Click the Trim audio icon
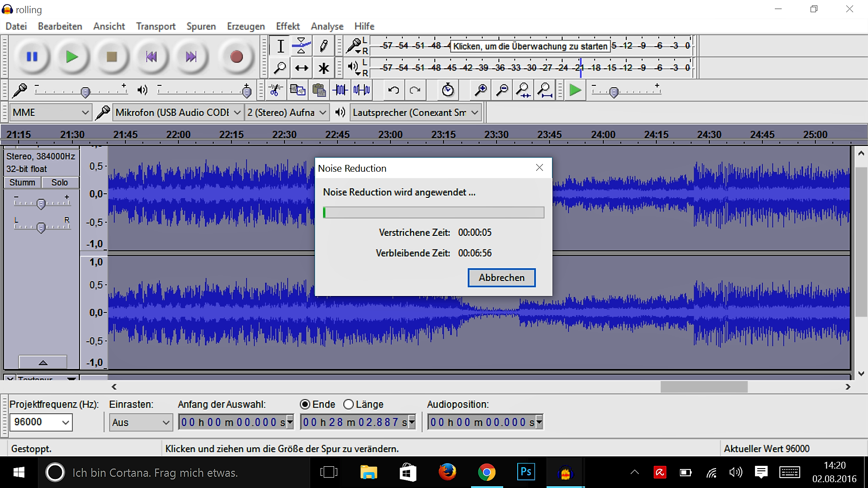Viewport: 868px width, 488px height. tap(340, 90)
